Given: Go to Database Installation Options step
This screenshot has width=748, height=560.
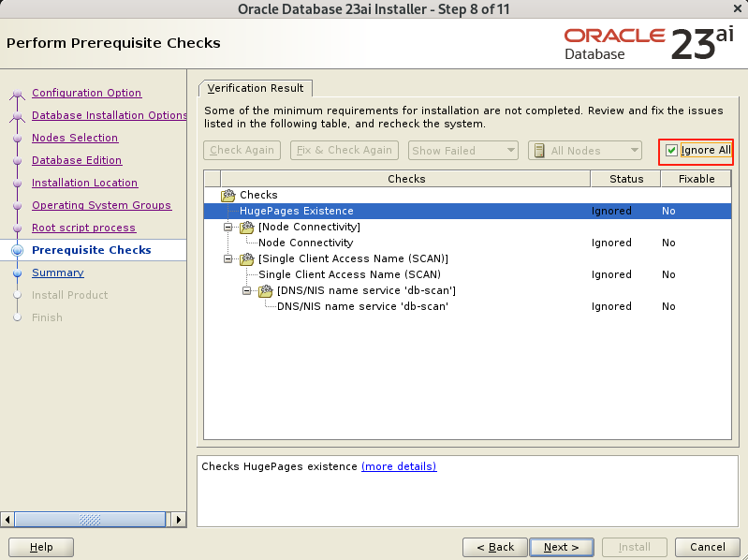Looking at the screenshot, I should pos(110,115).
